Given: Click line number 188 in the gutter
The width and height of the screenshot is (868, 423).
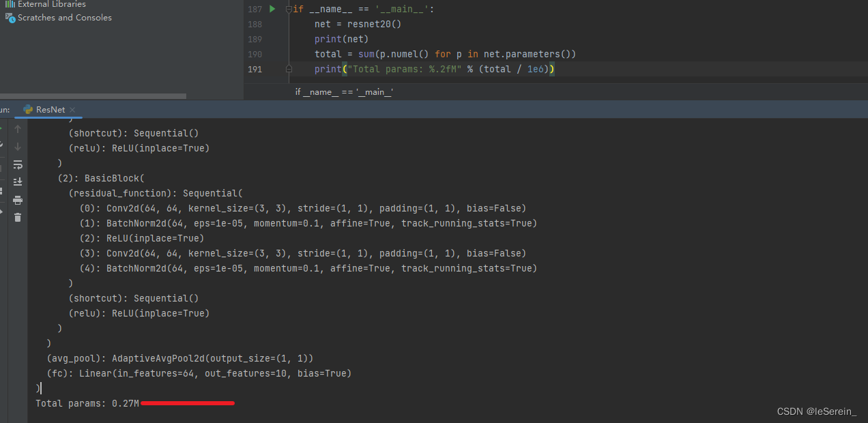Looking at the screenshot, I should [255, 24].
